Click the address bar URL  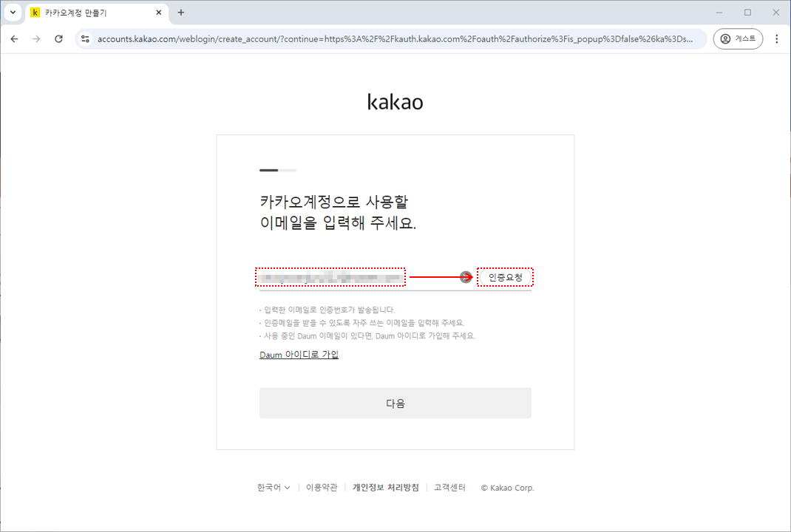(395, 39)
